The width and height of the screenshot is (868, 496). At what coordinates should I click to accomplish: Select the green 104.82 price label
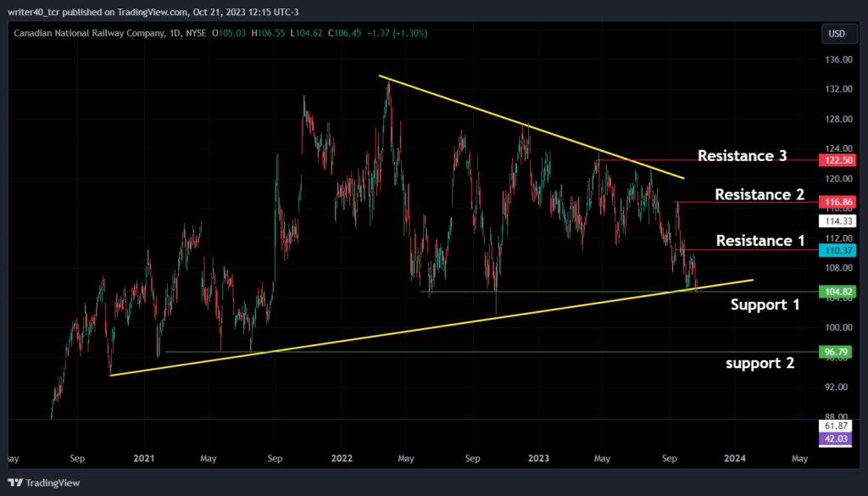pos(837,292)
